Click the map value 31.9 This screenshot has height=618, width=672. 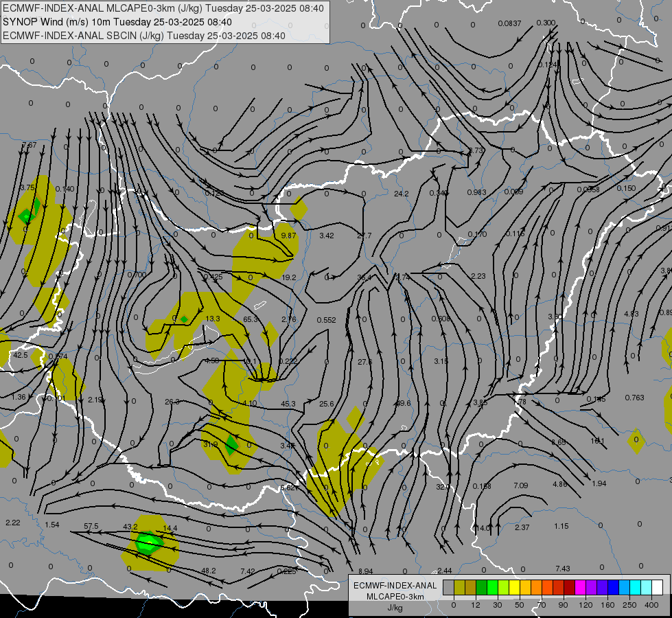[x=211, y=444]
